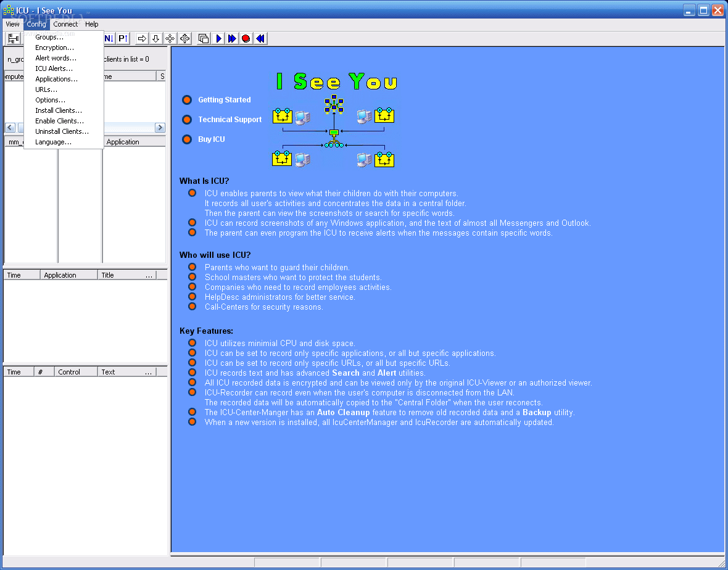Open Options... from the Config menu
728x570 pixels.
[64, 100]
